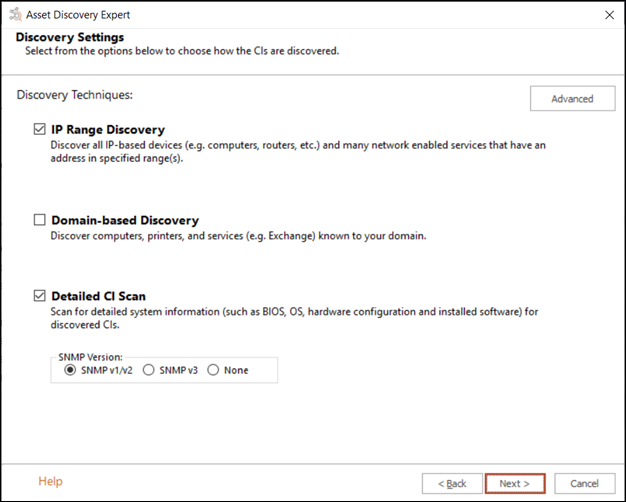Choose the SNMP v3 radio option
Image resolution: width=626 pixels, height=502 pixels.
149,370
